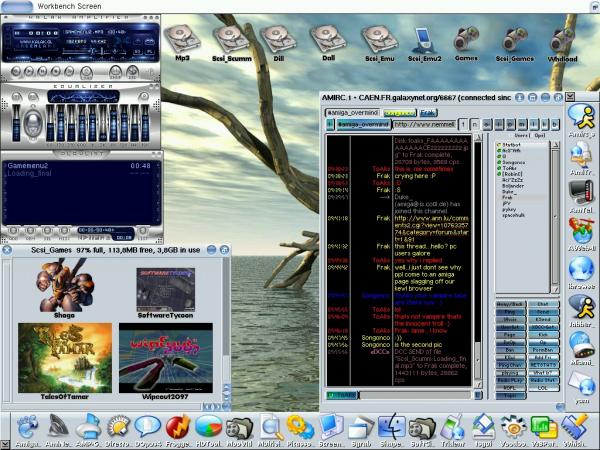Launch Shapeshifter Mac face dock icon
This screenshot has height=450, width=600.
pos(390,430)
